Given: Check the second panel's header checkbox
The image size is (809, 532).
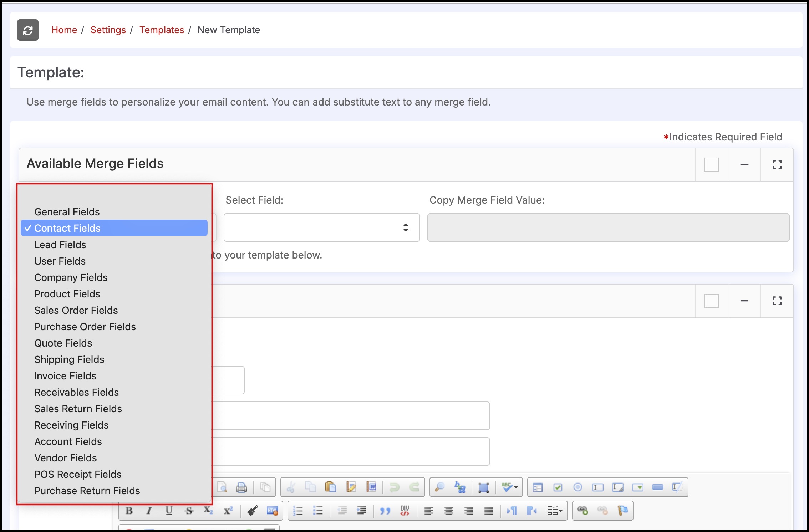Looking at the screenshot, I should pyautogui.click(x=711, y=301).
